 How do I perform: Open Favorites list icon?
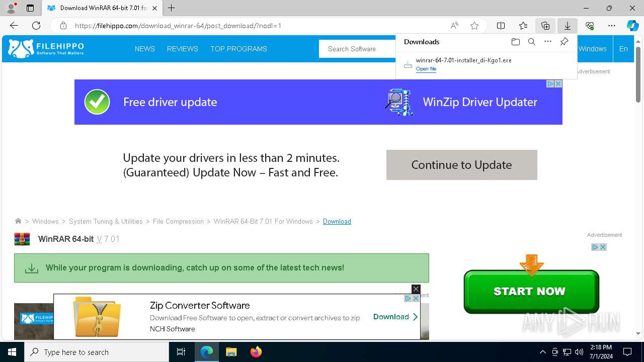(523, 26)
